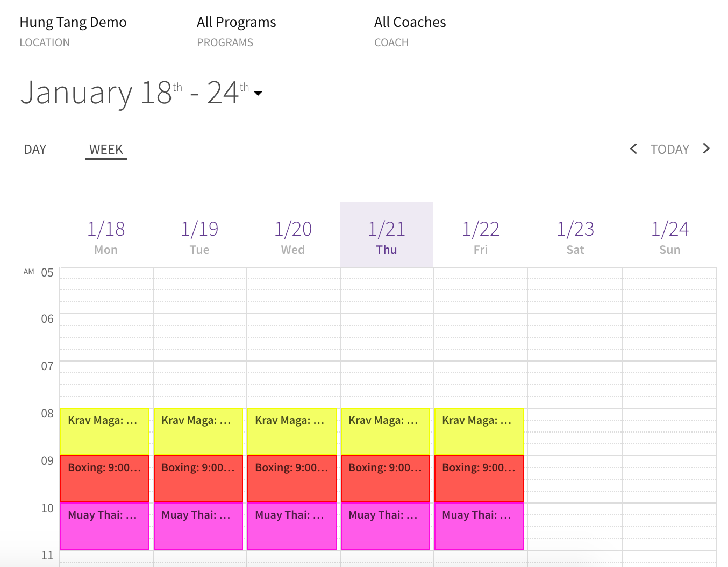Open Tuesday's red Boxing 9:00 class
Screen dimensions: 728x567
pos(198,479)
